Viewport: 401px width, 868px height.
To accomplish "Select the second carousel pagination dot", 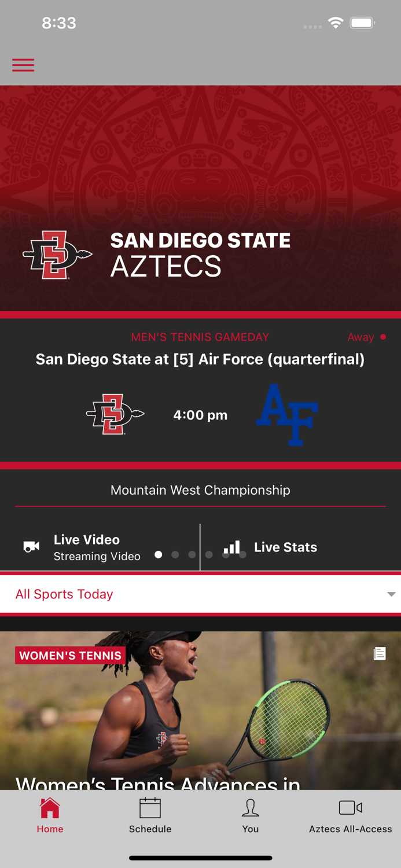I will (x=175, y=554).
